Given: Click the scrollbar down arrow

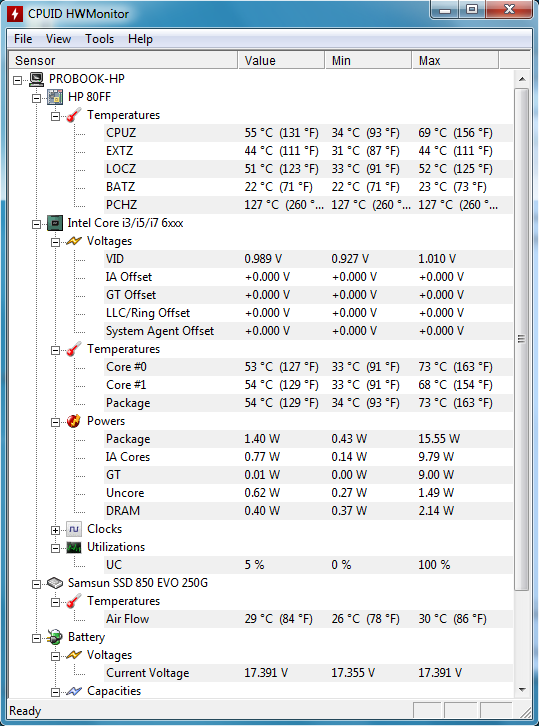Looking at the screenshot, I should [522, 690].
